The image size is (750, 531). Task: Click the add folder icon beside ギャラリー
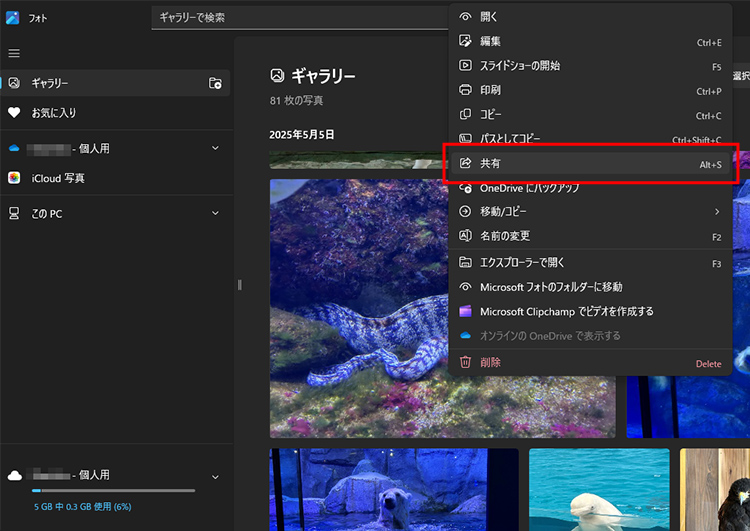tap(215, 83)
